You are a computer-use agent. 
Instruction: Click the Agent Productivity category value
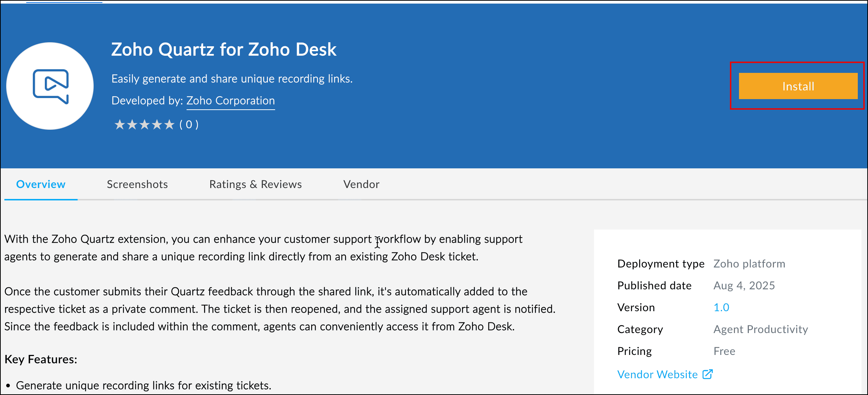pos(761,329)
